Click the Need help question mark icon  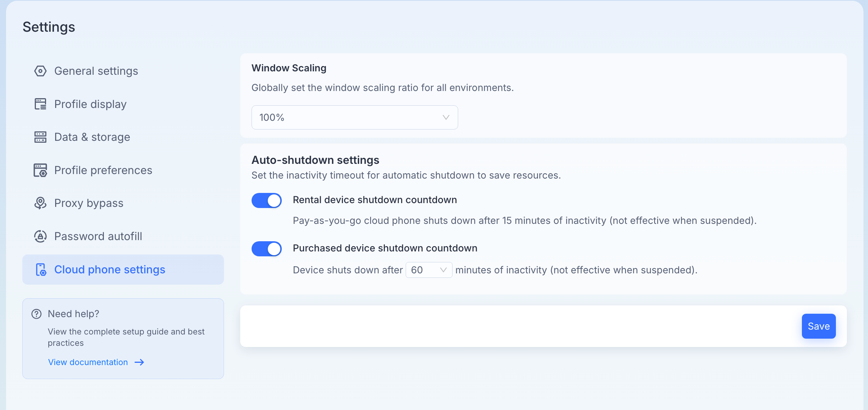37,314
